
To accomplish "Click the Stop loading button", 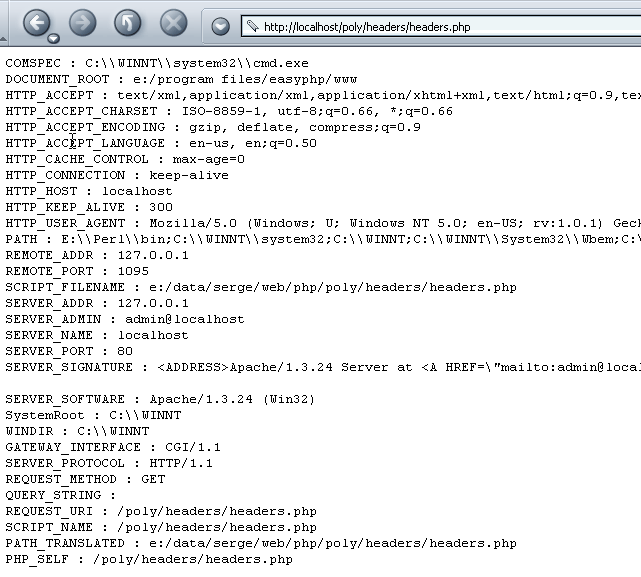I will [x=174, y=22].
